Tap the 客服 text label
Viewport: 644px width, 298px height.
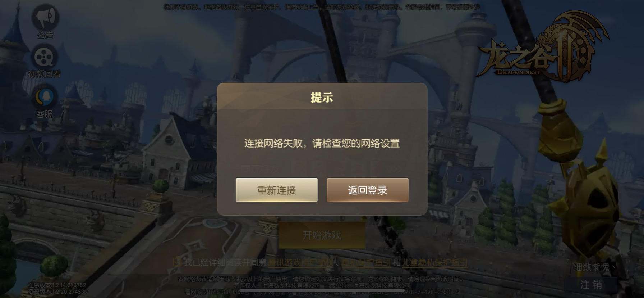tap(45, 114)
